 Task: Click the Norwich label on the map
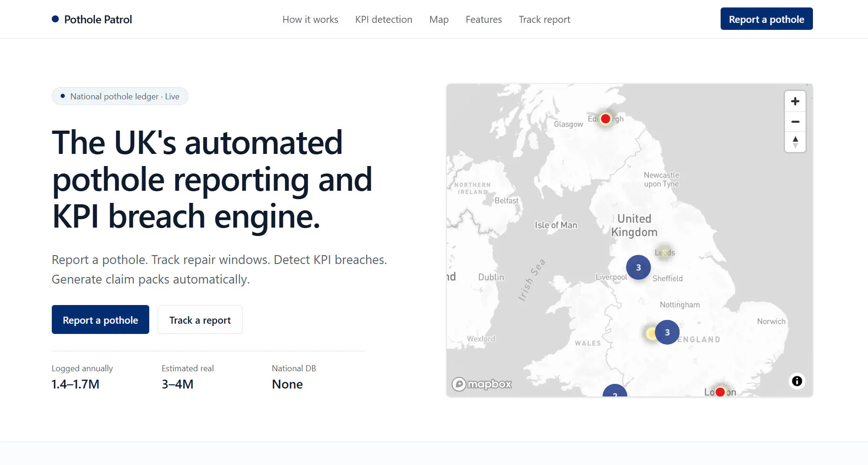[x=771, y=321]
